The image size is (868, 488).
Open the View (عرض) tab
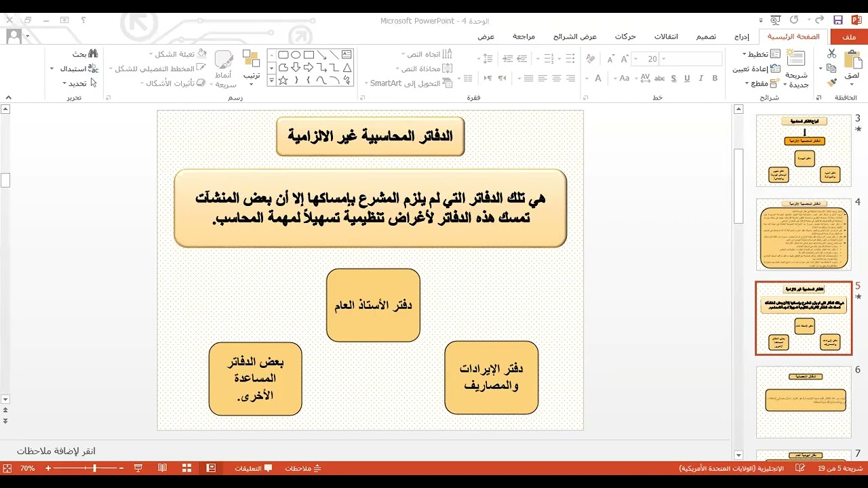(486, 37)
